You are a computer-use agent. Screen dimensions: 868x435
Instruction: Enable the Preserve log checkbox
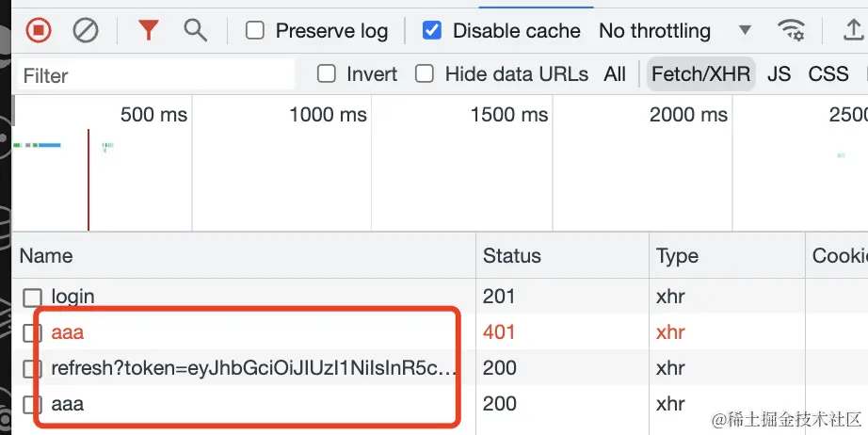pyautogui.click(x=254, y=30)
